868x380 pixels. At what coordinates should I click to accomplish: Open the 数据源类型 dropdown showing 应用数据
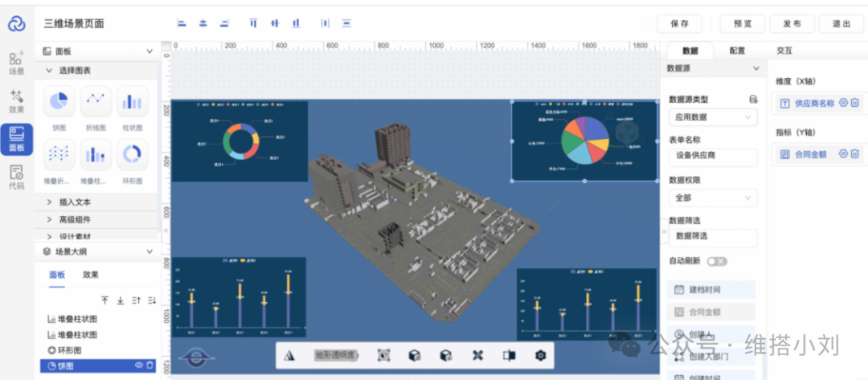(713, 117)
